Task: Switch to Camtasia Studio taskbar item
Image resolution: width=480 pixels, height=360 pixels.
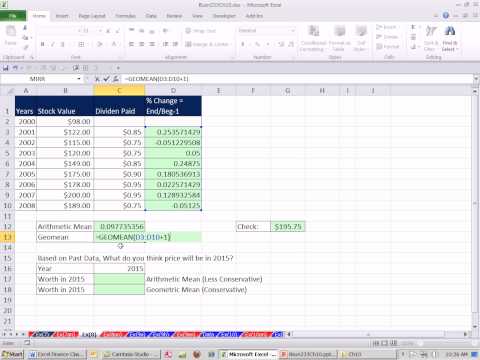Action: coord(130,354)
